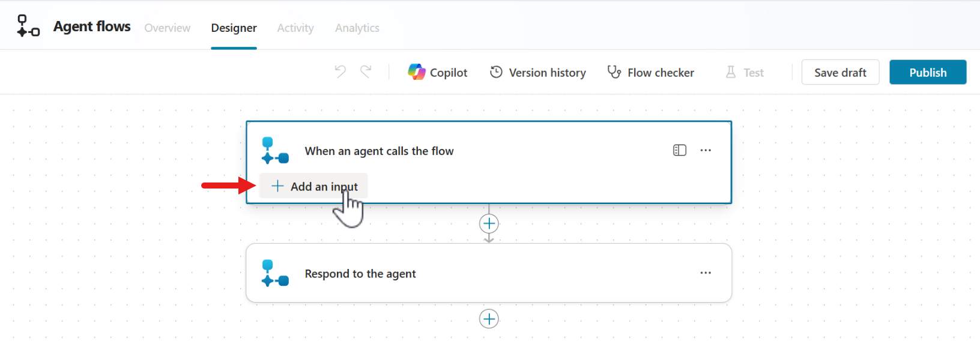This screenshot has width=980, height=341.
Task: Click Save draft button
Action: click(840, 72)
